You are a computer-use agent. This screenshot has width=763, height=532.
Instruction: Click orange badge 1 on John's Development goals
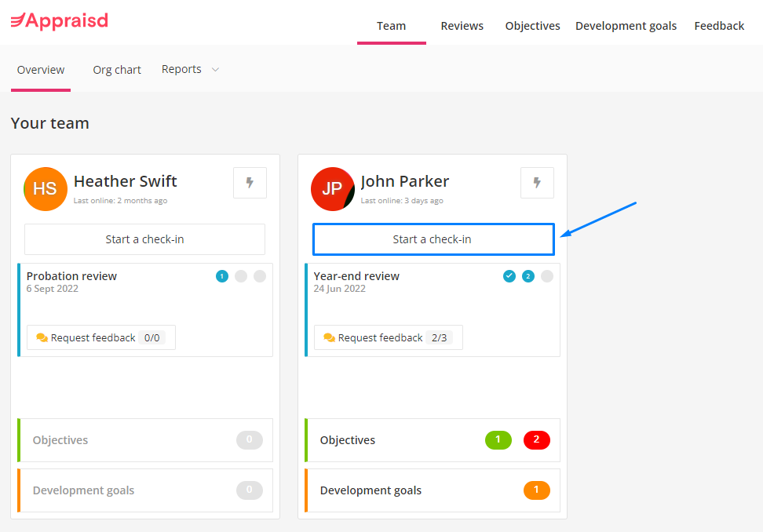point(537,490)
